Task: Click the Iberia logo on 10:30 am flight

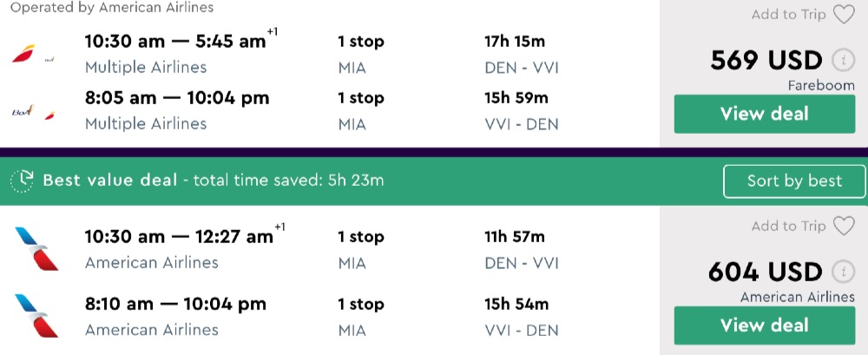Action: pyautogui.click(x=23, y=55)
